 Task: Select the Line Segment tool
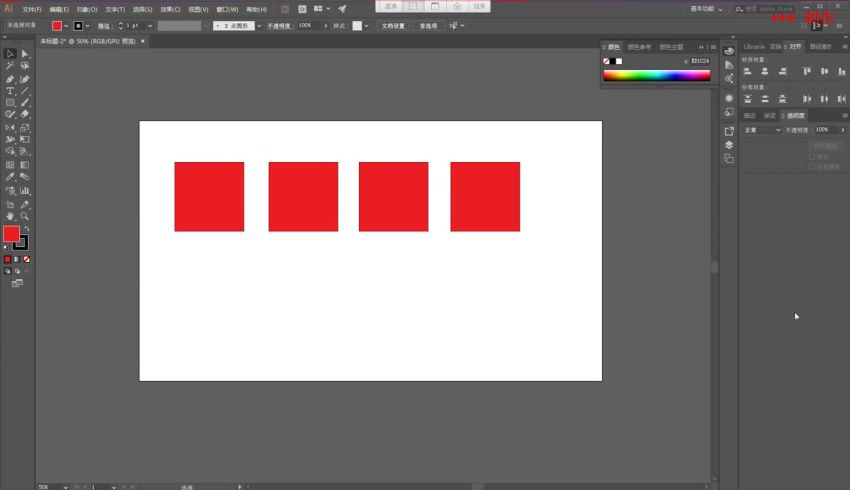click(24, 91)
